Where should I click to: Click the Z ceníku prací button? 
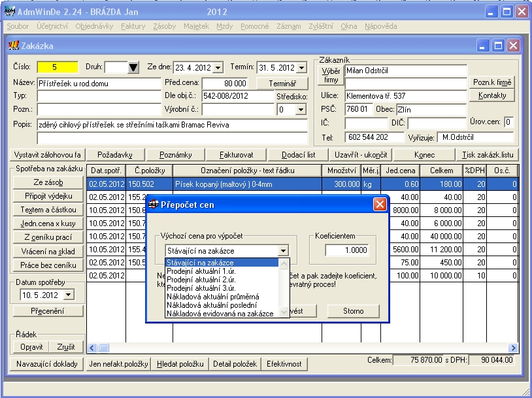[x=48, y=237]
